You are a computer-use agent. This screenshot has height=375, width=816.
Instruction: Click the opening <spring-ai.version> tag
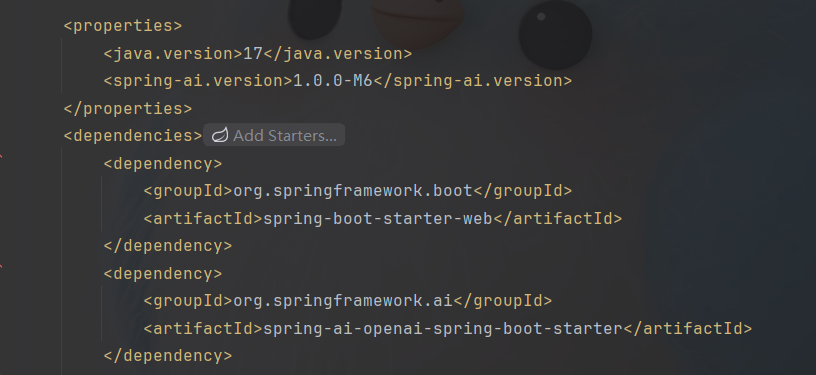(198, 81)
